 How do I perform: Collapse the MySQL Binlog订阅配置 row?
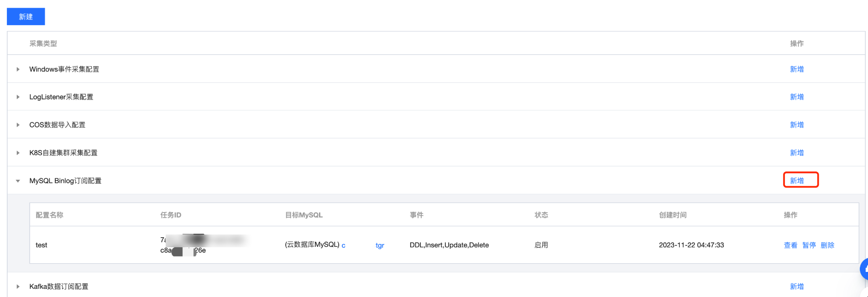(x=18, y=181)
